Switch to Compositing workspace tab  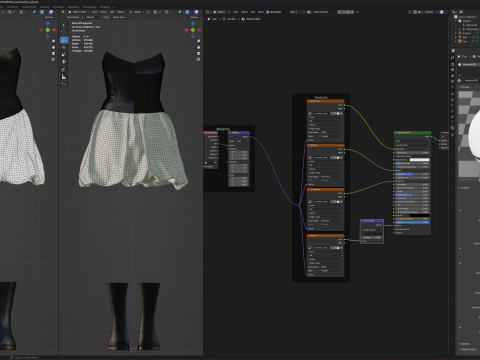[x=89, y=7]
